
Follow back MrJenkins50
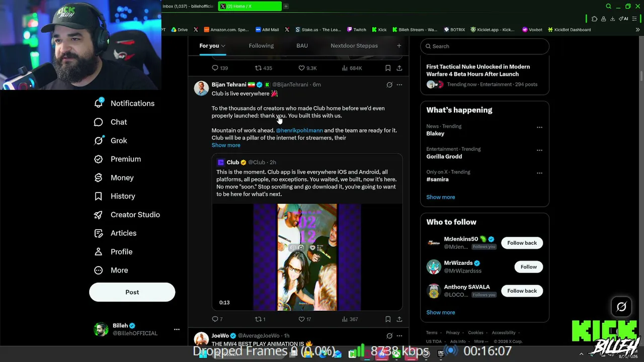coord(522,243)
